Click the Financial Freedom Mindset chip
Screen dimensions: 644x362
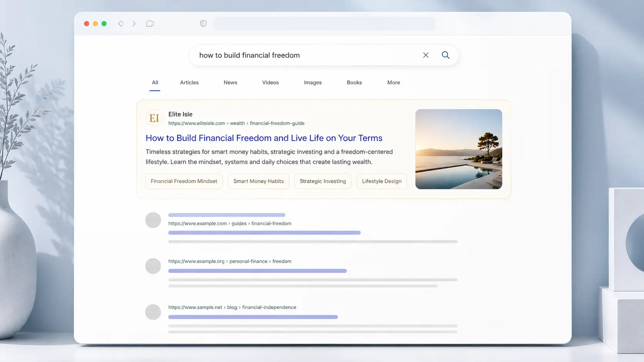184,181
